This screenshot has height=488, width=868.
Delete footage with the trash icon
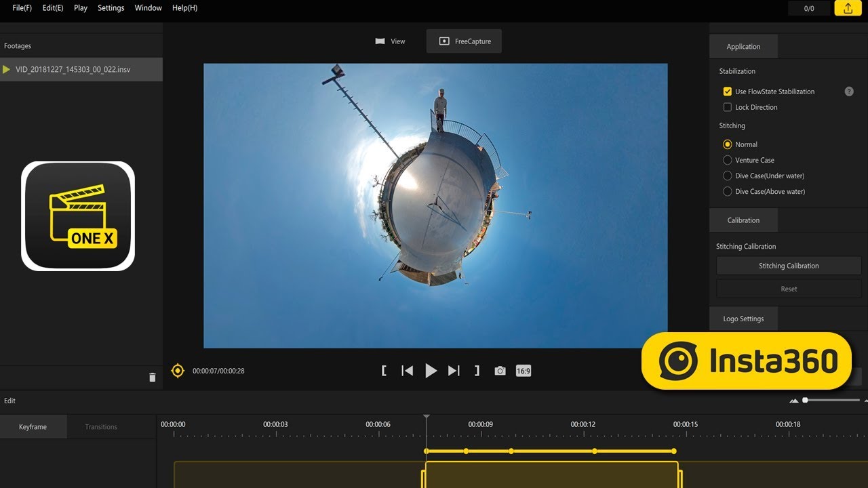[152, 378]
